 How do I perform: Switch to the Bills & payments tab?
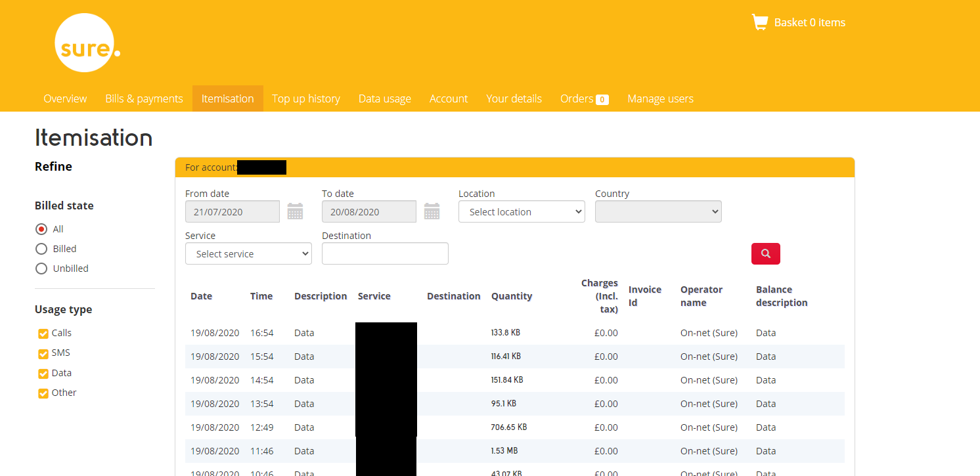click(x=144, y=98)
